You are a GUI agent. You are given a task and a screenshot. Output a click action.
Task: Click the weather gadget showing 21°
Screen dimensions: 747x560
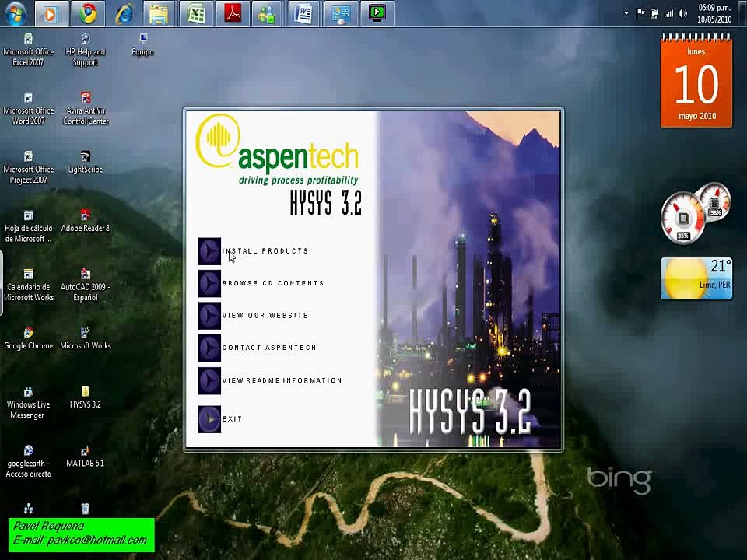tap(696, 278)
